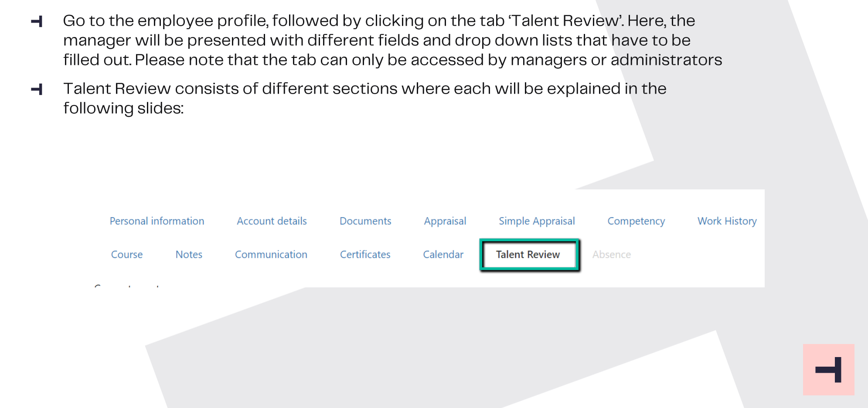Click the cut-off text below Course tab
868x408 pixels.
126,286
